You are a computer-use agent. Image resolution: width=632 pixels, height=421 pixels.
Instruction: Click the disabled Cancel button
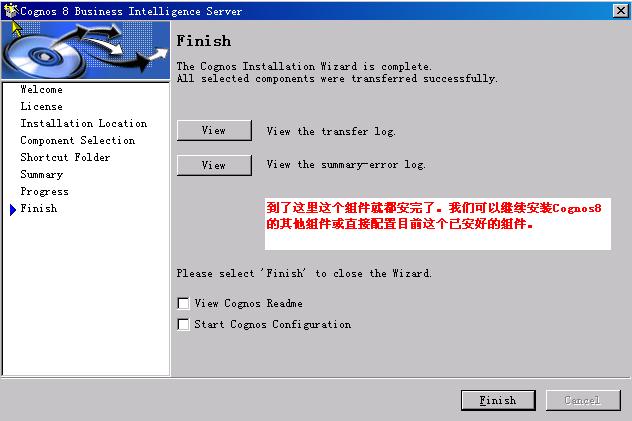[x=583, y=400]
